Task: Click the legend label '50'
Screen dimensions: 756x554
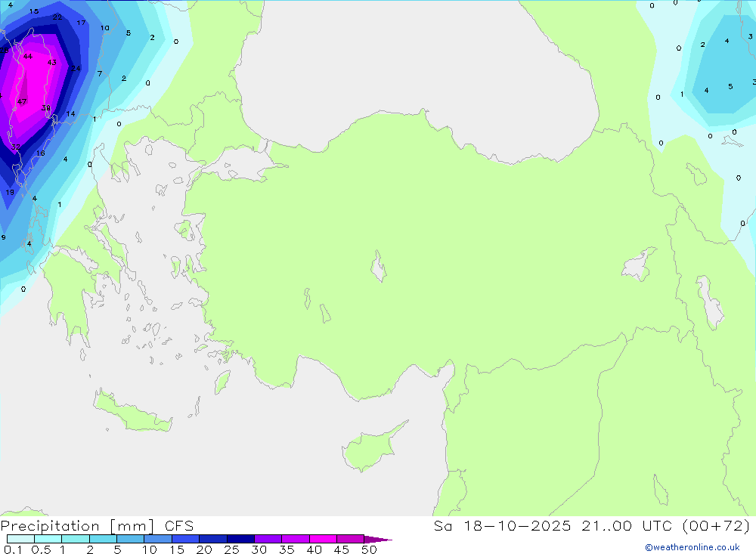Action: 369,549
